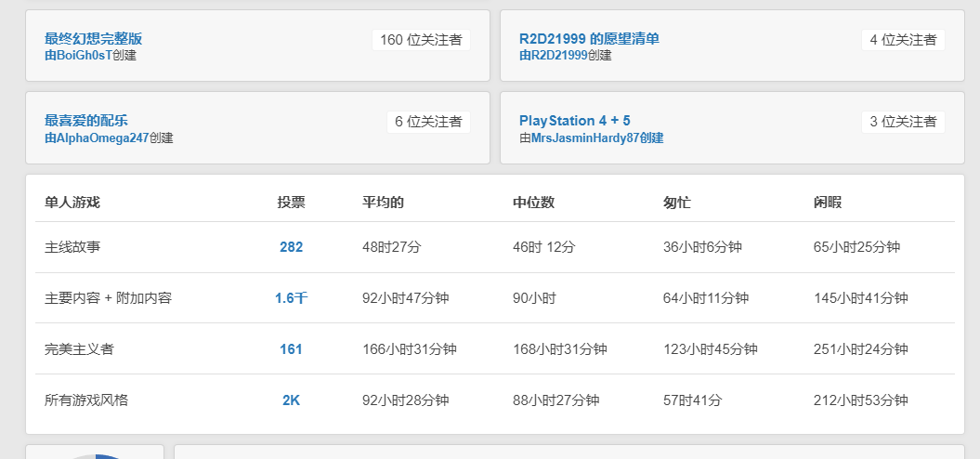Select the 所有游戏风格 row label
Screen dimensions: 980x459
pyautogui.click(x=86, y=400)
